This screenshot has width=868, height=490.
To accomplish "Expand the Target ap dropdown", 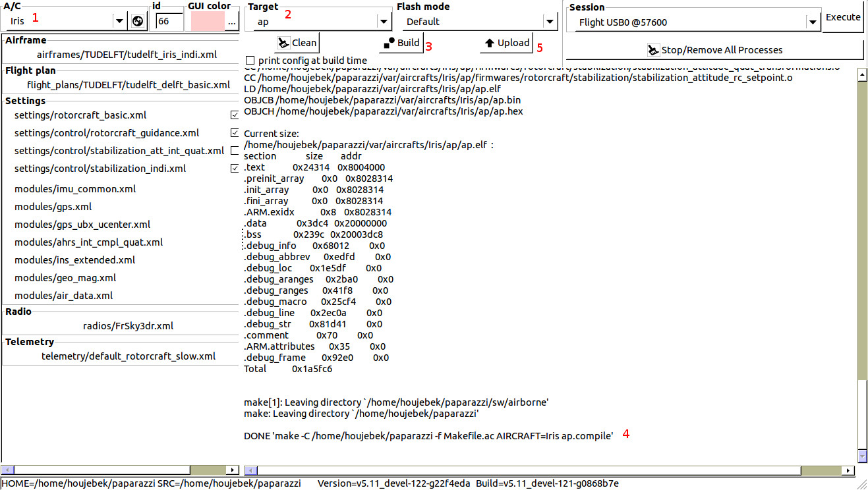I will [x=385, y=21].
